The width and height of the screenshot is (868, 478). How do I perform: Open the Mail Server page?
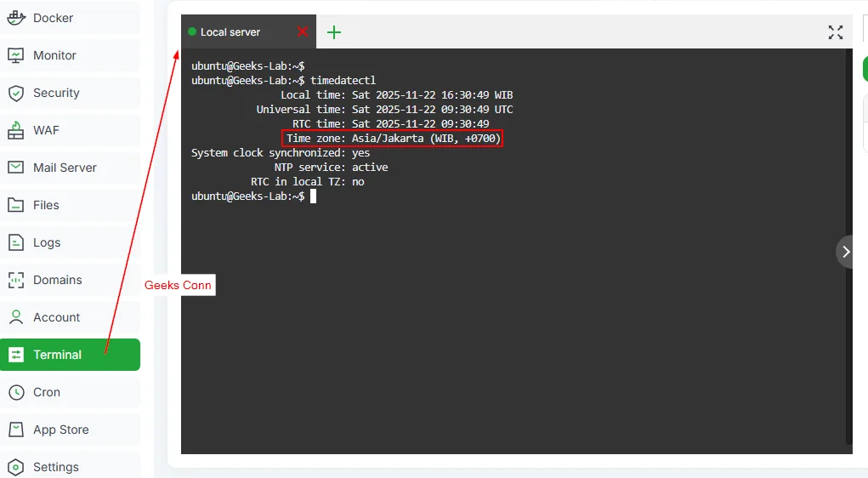[x=70, y=168]
